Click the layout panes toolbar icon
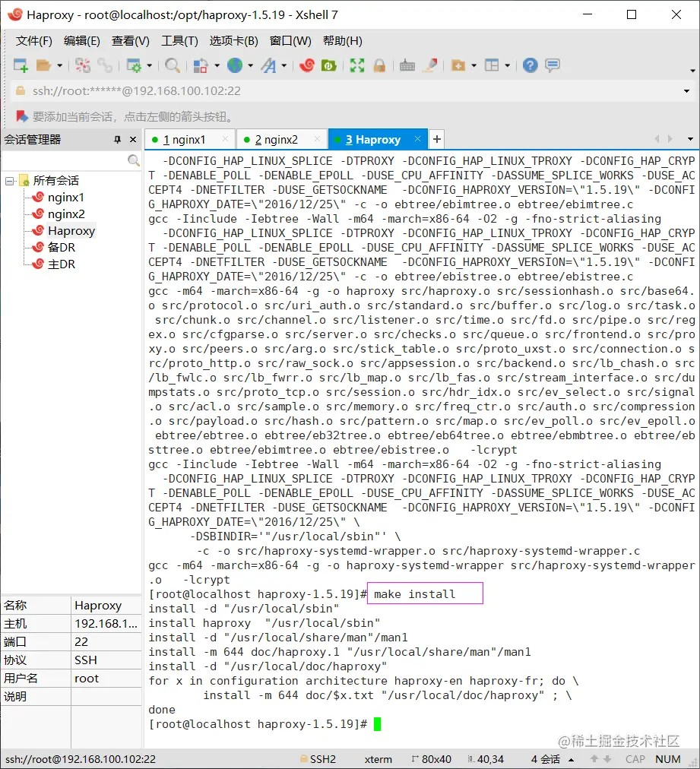Screen dimensions: 700x769 coord(492,65)
